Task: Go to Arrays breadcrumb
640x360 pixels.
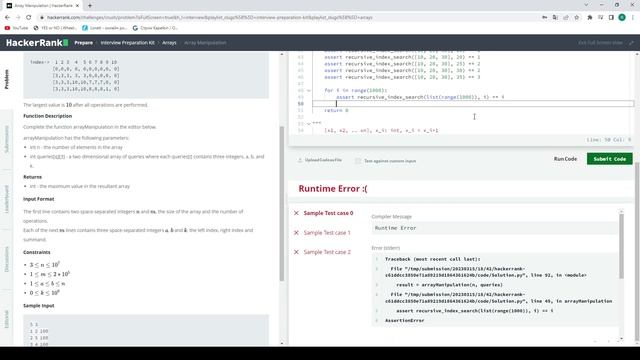Action: point(169,43)
